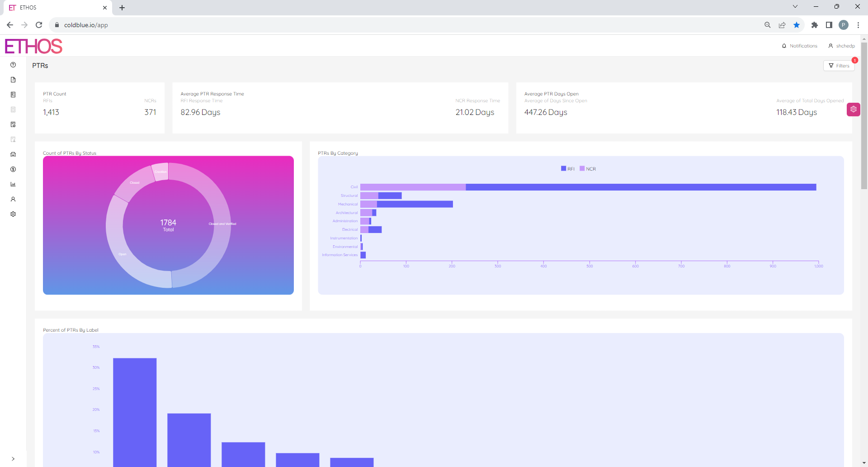Toggle the RFI series in chart legend
The height and width of the screenshot is (467, 868).
[568, 168]
